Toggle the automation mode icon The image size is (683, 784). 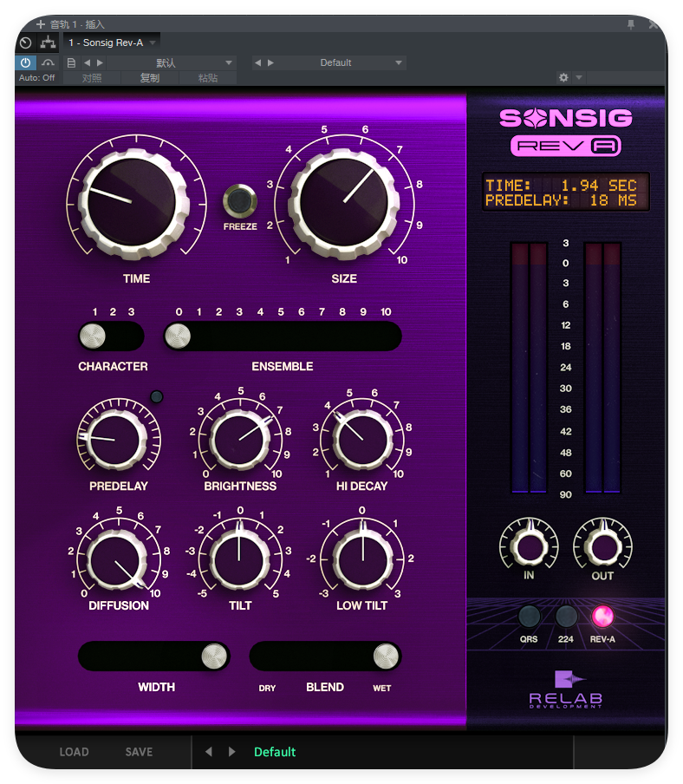pyautogui.click(x=48, y=62)
